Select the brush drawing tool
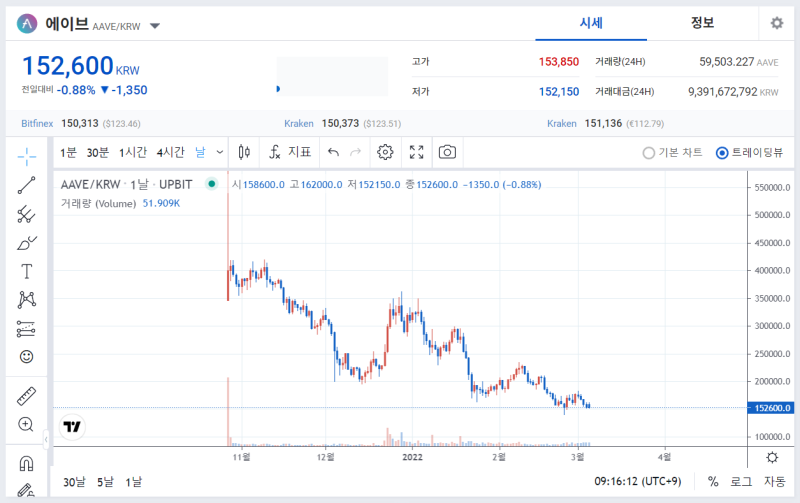800x503 pixels. [x=27, y=243]
